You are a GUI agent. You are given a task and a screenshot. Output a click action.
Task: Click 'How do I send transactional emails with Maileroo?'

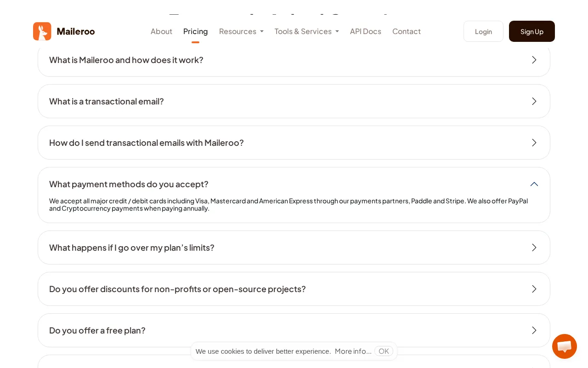tap(147, 143)
